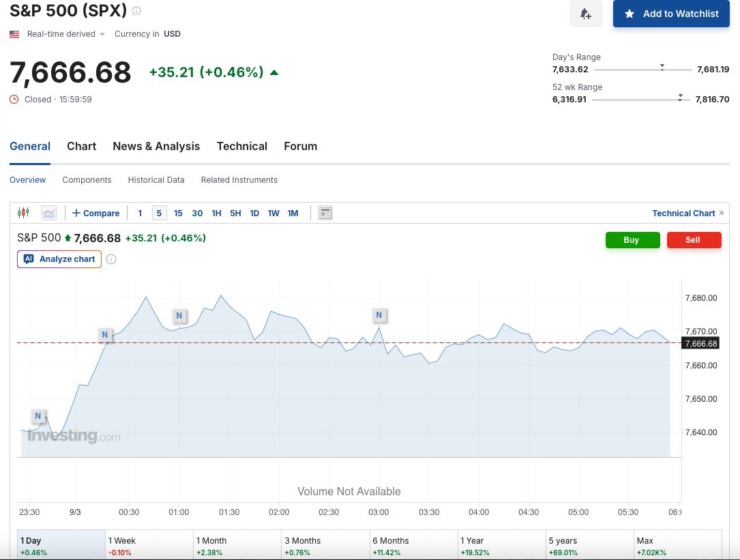Select the 1W interval
This screenshot has width=740, height=560.
[273, 213]
